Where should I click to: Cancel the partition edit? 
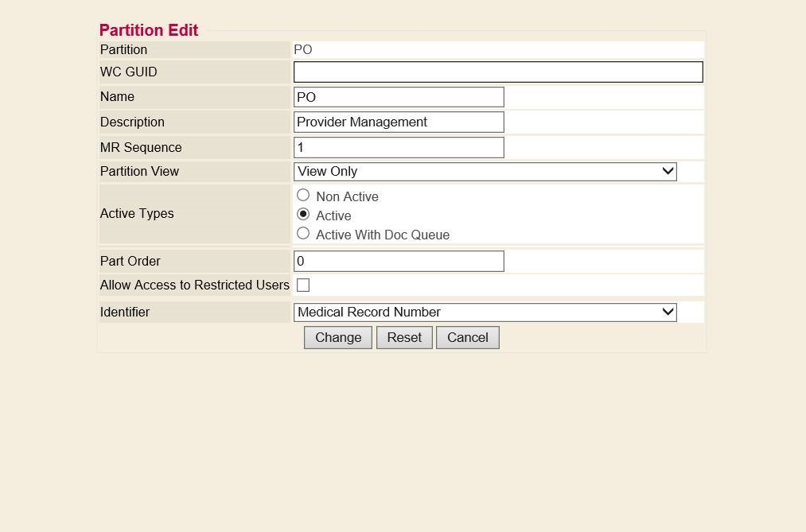point(468,338)
